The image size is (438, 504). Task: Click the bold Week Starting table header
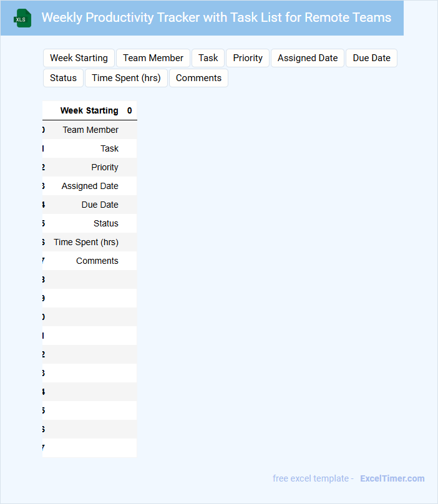[x=89, y=110]
